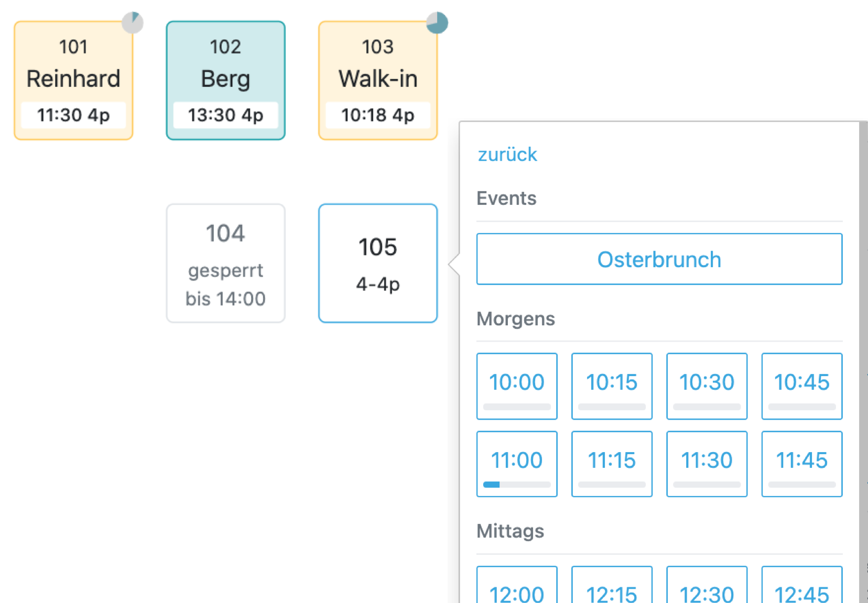Select table 102 Berg reservation
The image size is (868, 603).
click(x=226, y=81)
